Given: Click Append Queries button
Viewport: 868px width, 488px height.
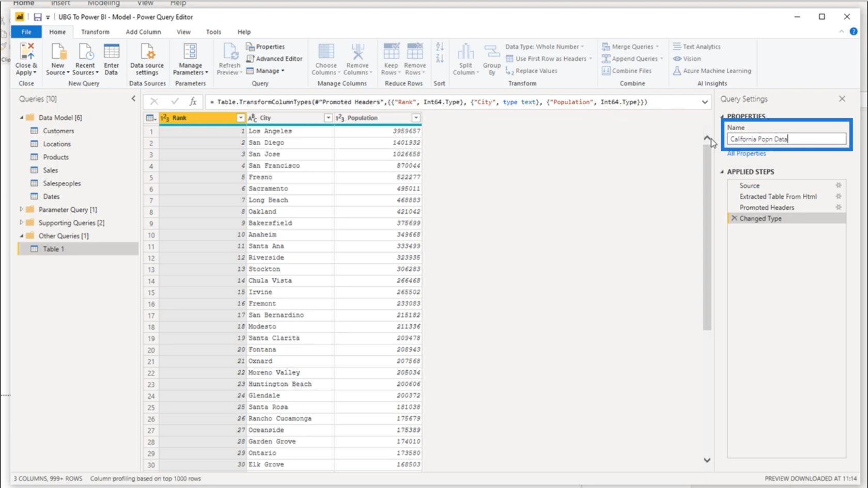Looking at the screenshot, I should 632,59.
